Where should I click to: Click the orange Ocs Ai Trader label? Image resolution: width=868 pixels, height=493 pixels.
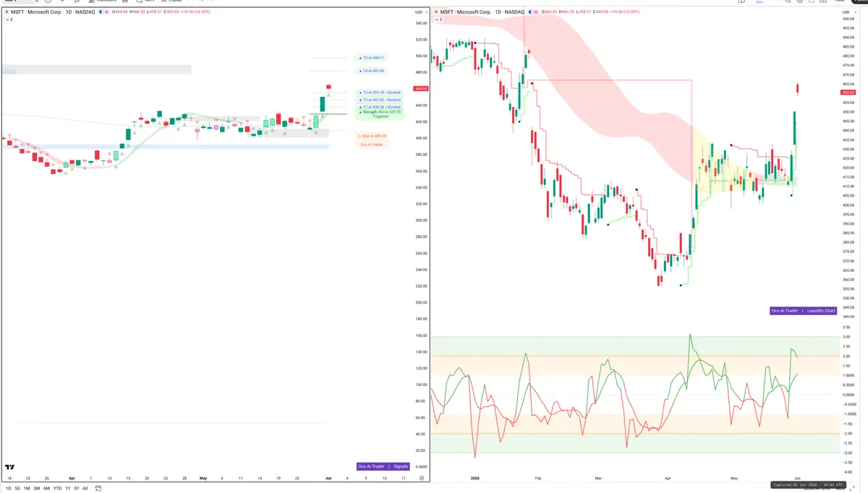372,145
